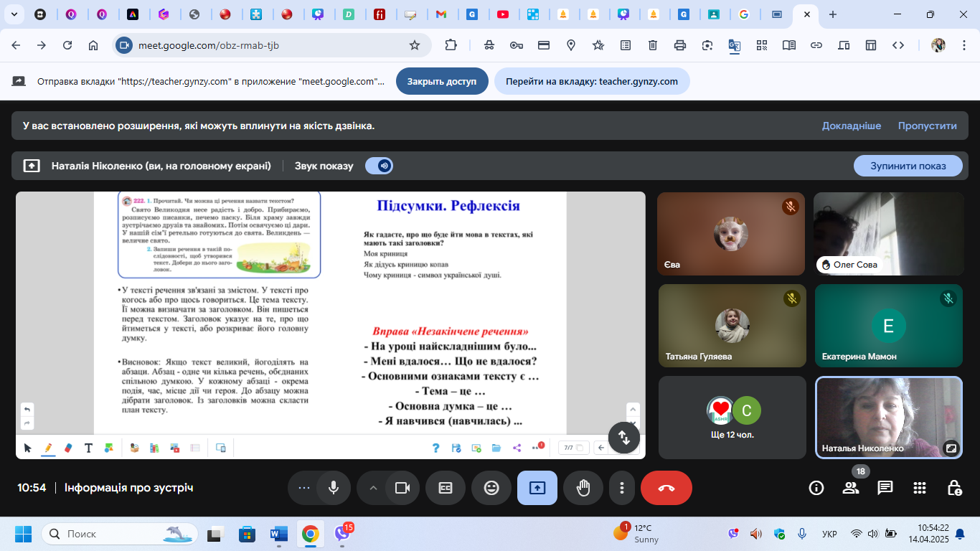The image size is (980, 551).
Task: Click the purple share icon
Action: click(x=517, y=448)
